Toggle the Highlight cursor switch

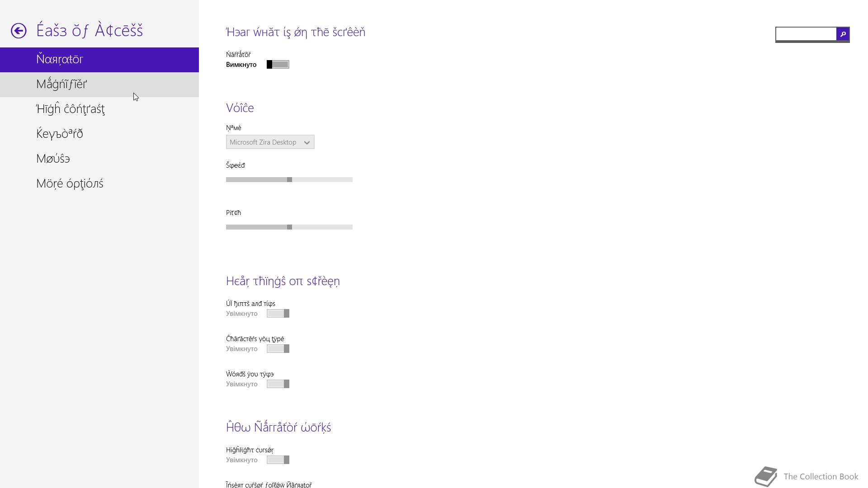click(278, 460)
